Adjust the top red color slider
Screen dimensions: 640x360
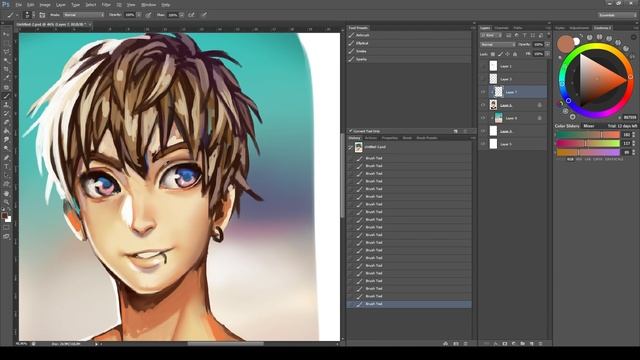(x=588, y=135)
